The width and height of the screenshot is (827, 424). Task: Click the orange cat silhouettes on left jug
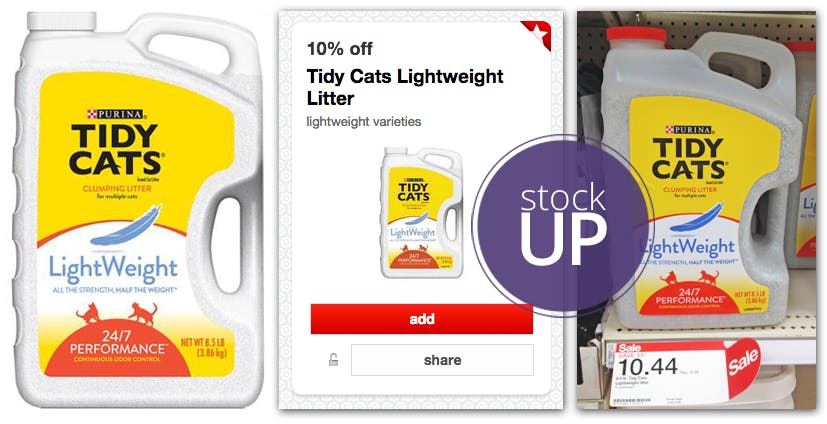coord(117,313)
